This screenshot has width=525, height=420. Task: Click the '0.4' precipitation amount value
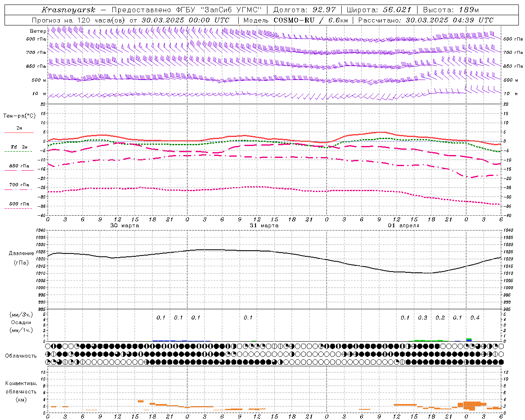pyautogui.click(x=475, y=318)
